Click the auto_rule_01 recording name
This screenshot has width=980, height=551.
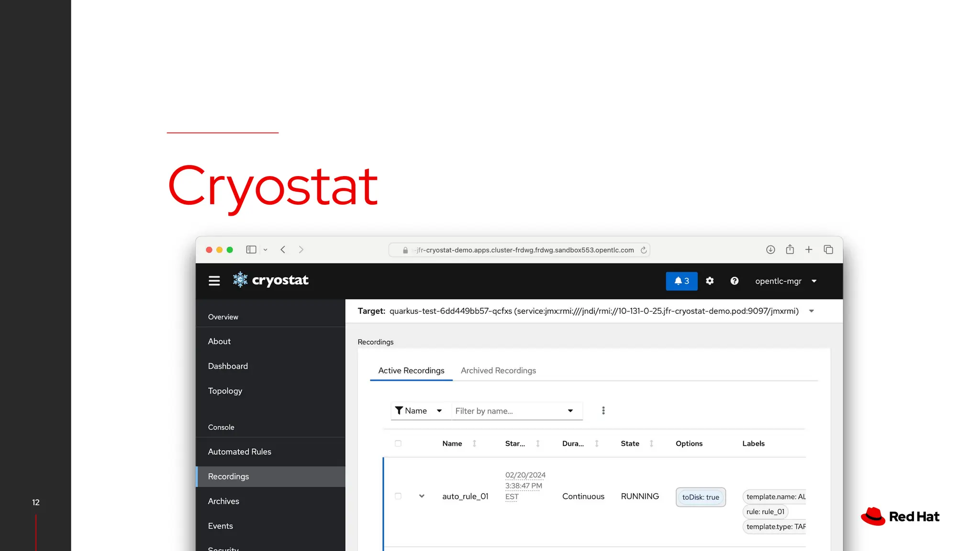point(465,496)
